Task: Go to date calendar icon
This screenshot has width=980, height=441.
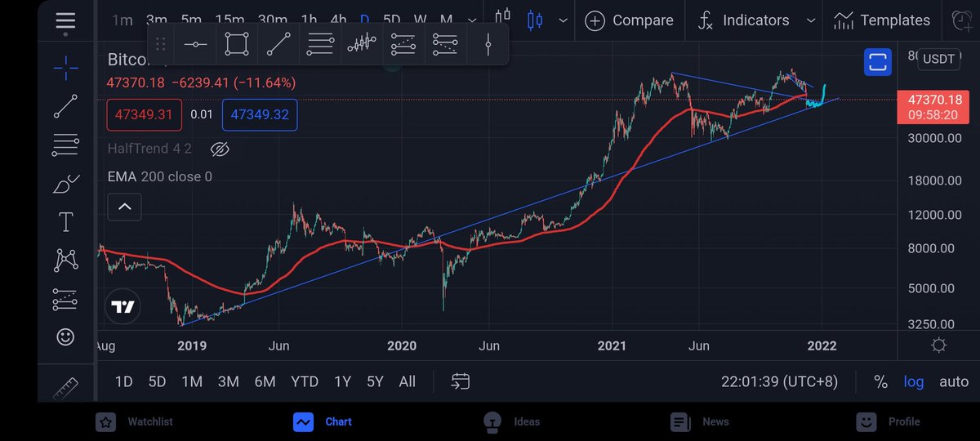Action: 461,381
